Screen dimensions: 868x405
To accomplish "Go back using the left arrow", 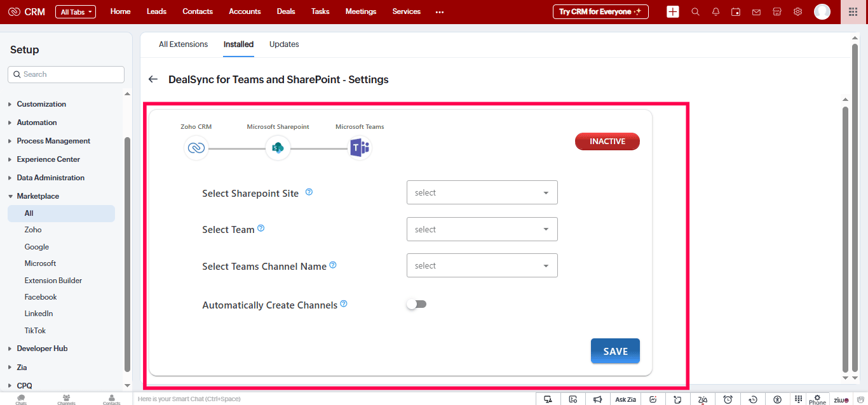I will [153, 79].
